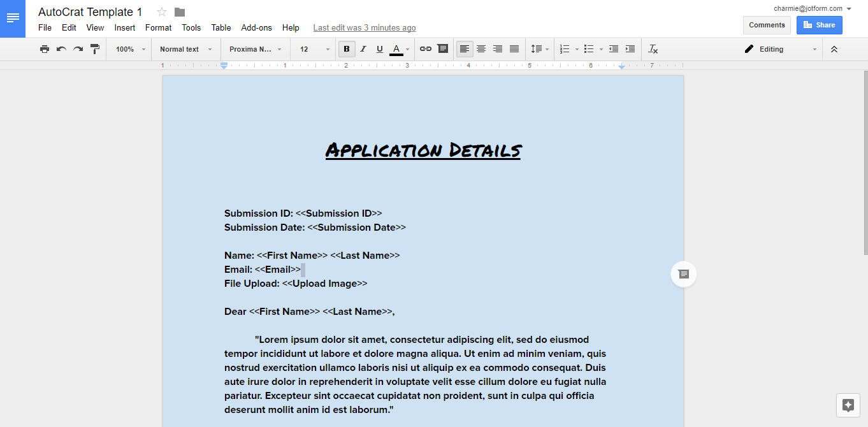Star the AutoCrat Template 1 document
This screenshot has width=868, height=427.
162,12
